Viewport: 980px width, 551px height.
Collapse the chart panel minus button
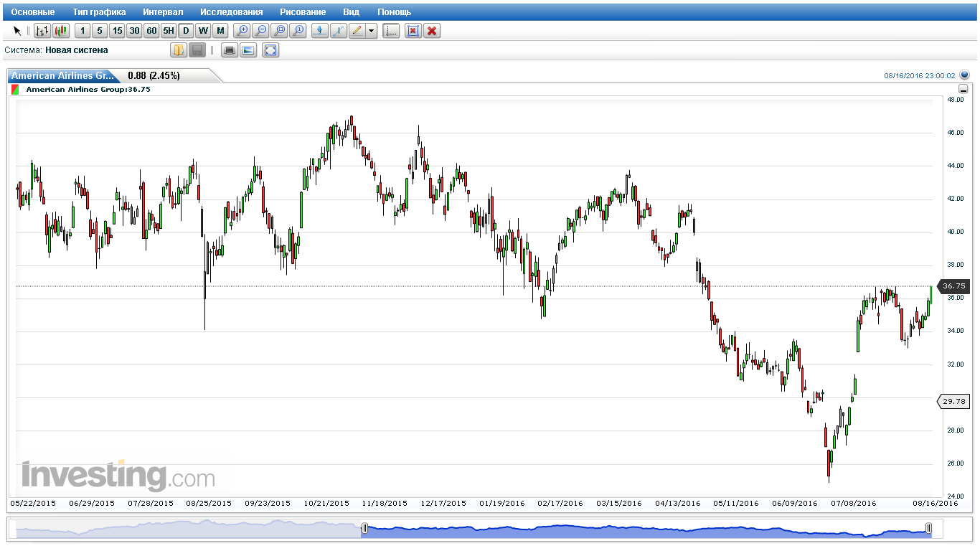[x=963, y=89]
